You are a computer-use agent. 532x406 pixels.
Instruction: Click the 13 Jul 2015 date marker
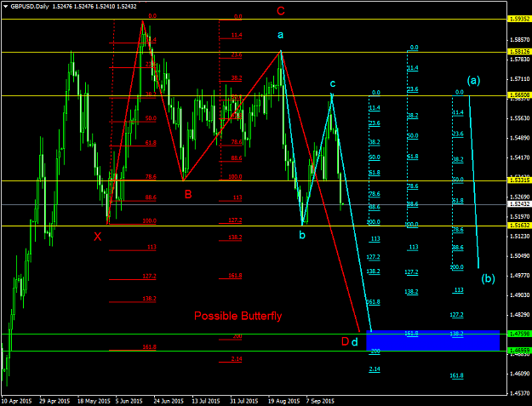click(206, 401)
